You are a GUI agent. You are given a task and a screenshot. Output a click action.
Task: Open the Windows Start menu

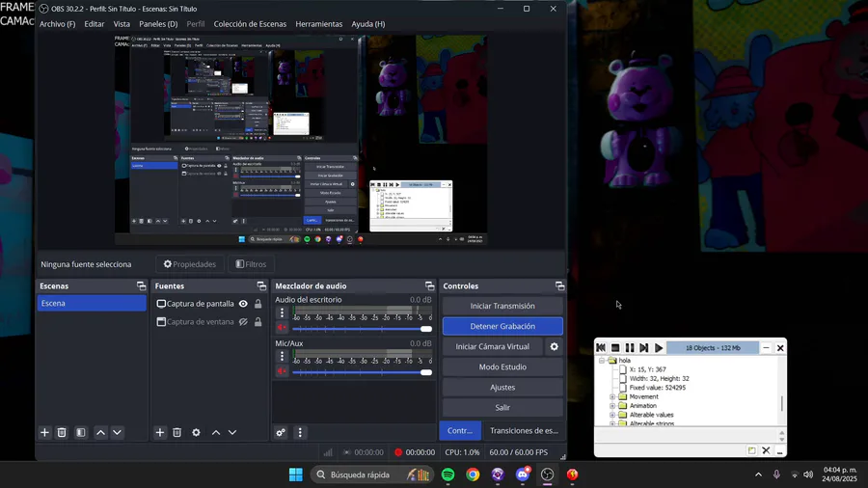coord(296,474)
